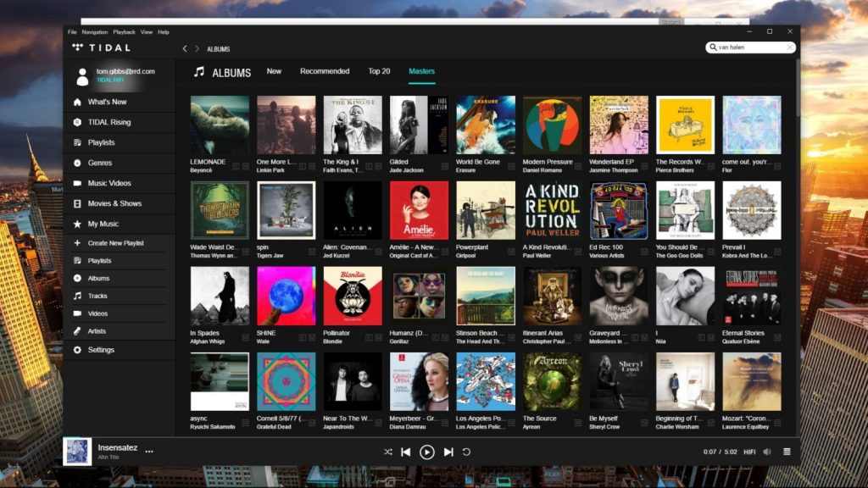The width and height of the screenshot is (868, 488).
Task: Toggle HIFI streaming quality
Action: coord(749,452)
